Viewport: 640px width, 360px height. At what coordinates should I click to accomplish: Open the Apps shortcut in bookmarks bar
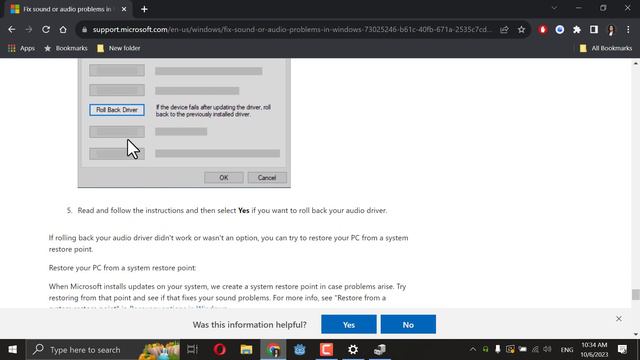(21, 48)
